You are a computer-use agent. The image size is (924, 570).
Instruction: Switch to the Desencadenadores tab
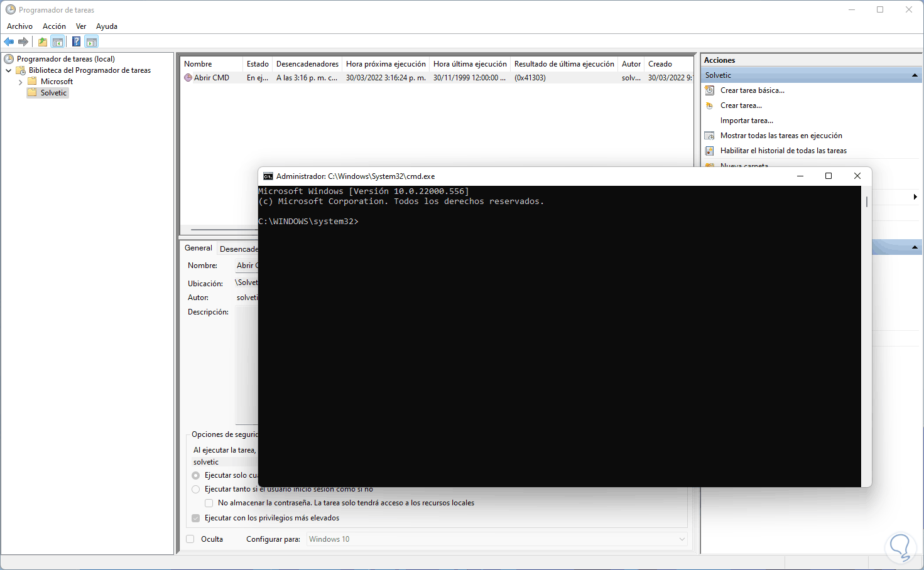pos(238,249)
